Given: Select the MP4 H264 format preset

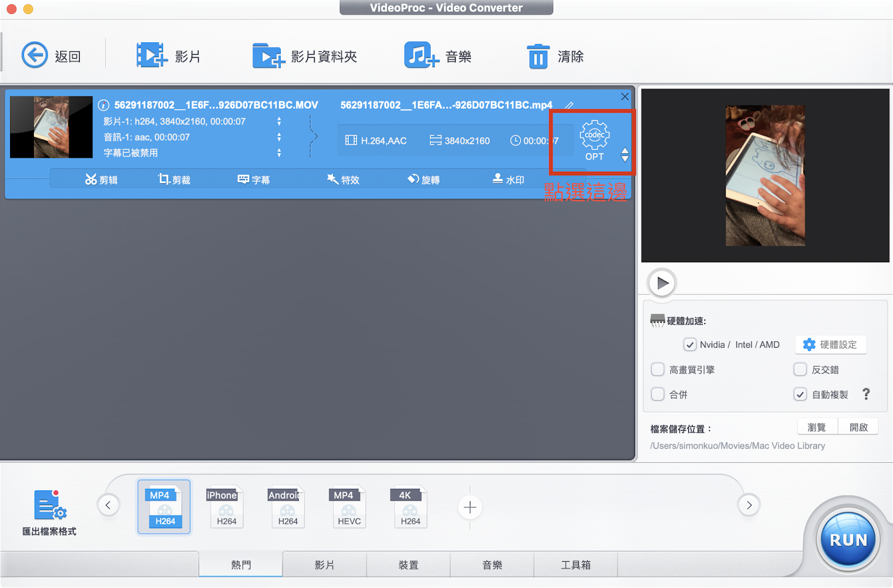Looking at the screenshot, I should (x=164, y=507).
